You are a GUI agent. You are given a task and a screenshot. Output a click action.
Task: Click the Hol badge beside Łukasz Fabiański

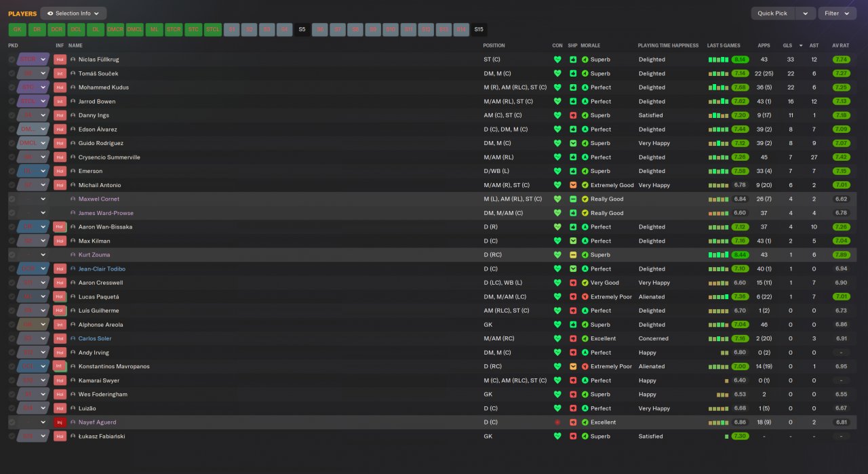coord(60,437)
